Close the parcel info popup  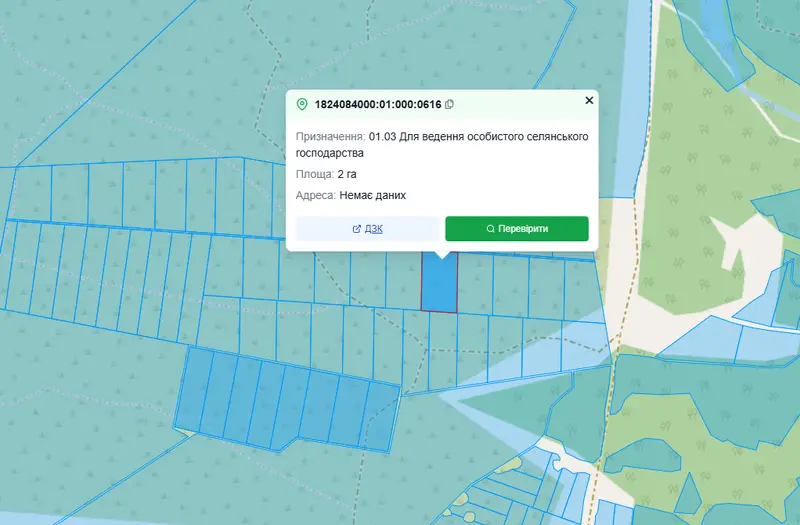(589, 101)
